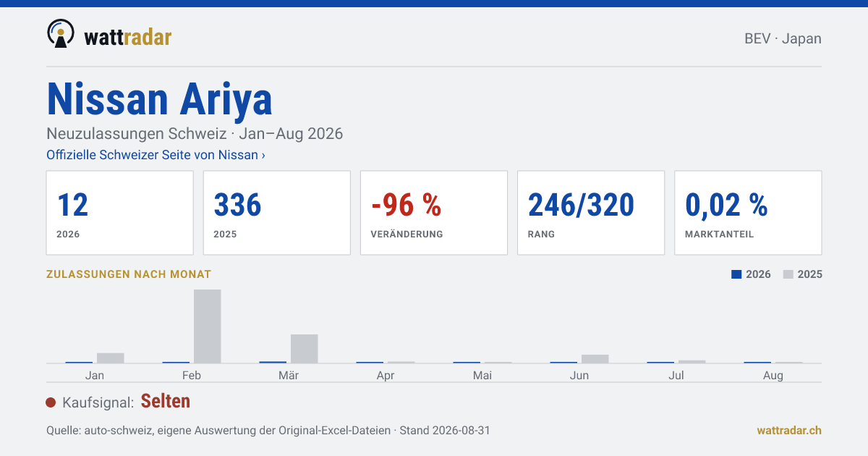Click the 'Aug' month axis label
This screenshot has height=456, width=868.
pyautogui.click(x=773, y=375)
